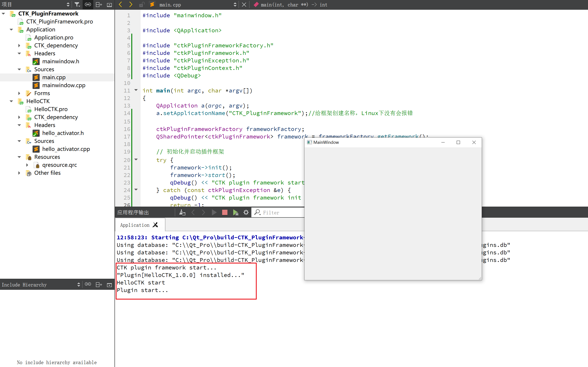Screen dimensions: 588x367
Task: Toggle link icon in Include Hierarchy panel
Action: pos(88,284)
